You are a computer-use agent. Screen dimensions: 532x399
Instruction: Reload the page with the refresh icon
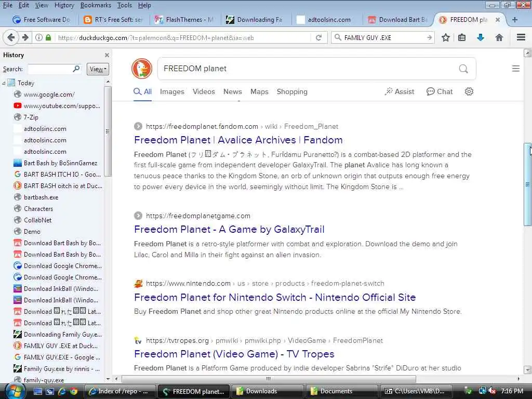318,37
